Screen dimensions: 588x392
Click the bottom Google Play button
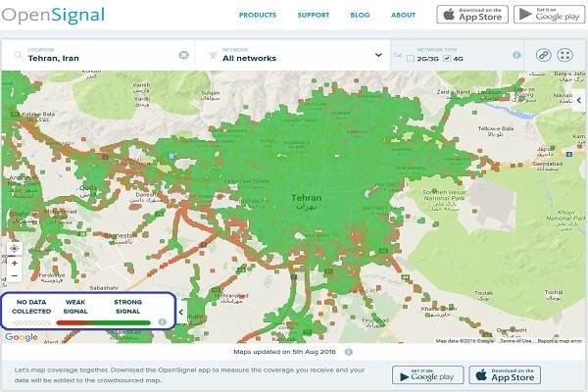point(427,375)
